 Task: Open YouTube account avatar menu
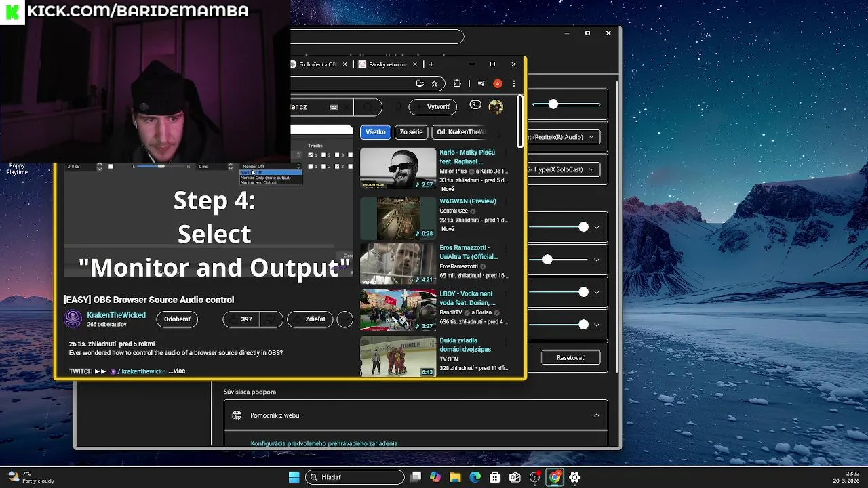pyautogui.click(x=496, y=106)
